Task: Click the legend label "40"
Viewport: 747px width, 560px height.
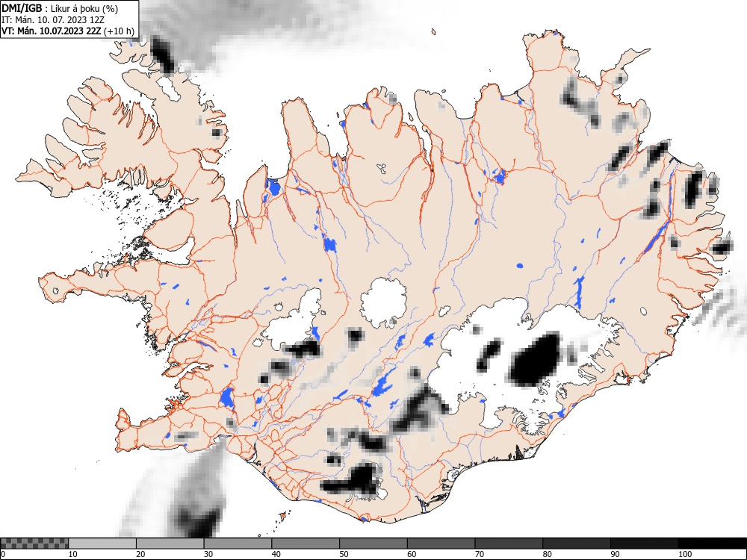Action: click(276, 554)
